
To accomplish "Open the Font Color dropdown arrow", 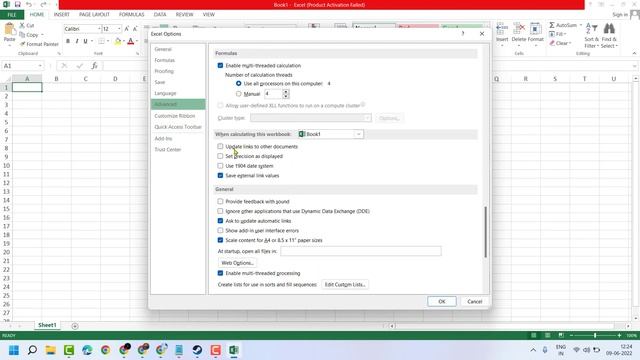I will tap(136, 41).
